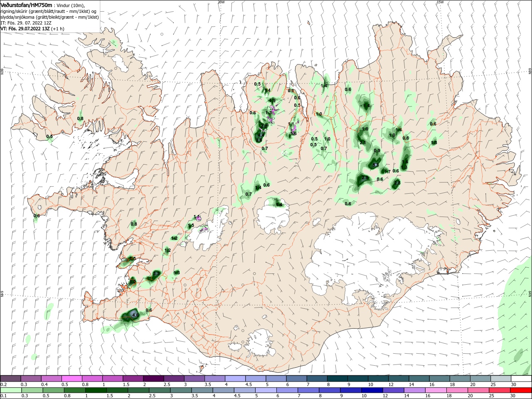Viewport: 532px width, 399px height.
Task: Pick the teal 12 swatch in the upper legend row
Action: [398, 379]
